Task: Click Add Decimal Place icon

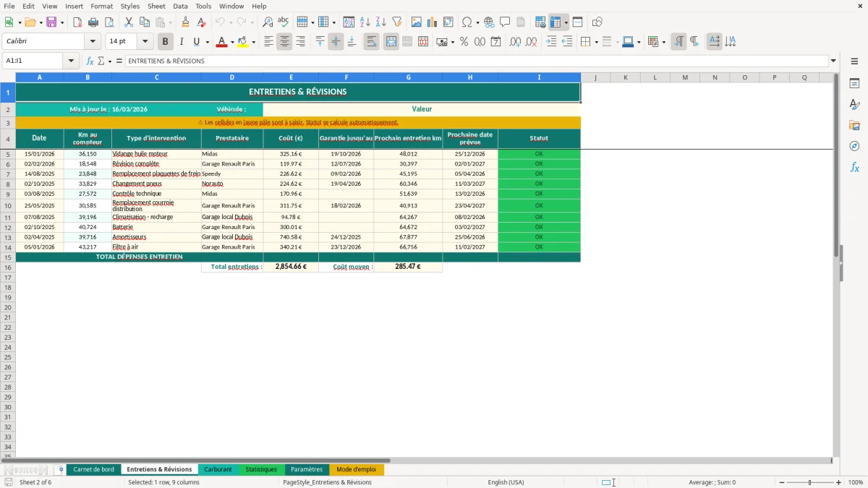Action: 515,42
